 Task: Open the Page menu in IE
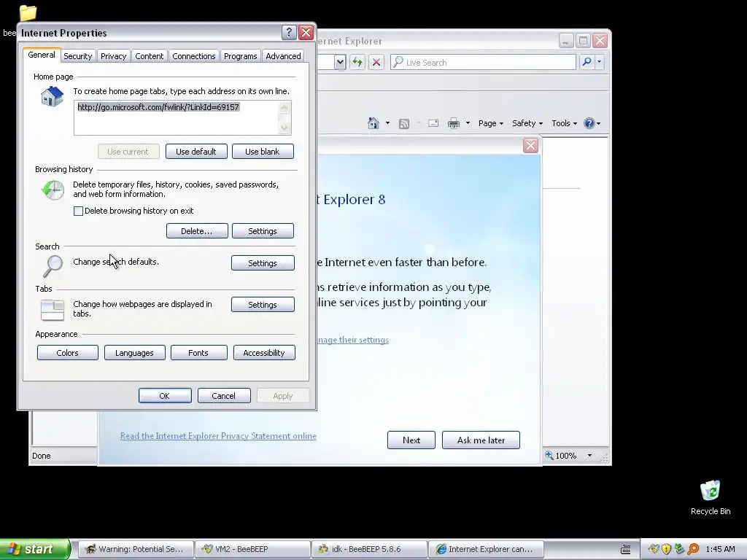coord(491,123)
